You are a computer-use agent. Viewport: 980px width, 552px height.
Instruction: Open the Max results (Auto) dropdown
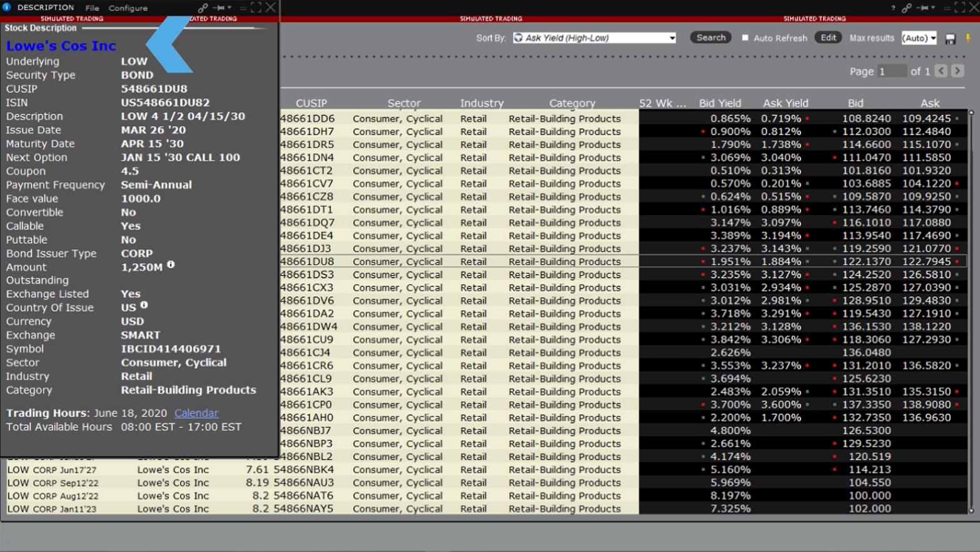click(x=919, y=38)
